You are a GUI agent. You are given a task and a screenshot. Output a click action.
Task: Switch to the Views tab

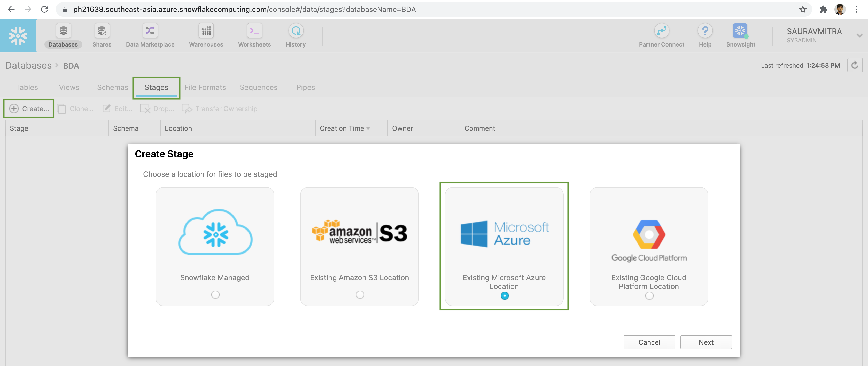point(69,87)
